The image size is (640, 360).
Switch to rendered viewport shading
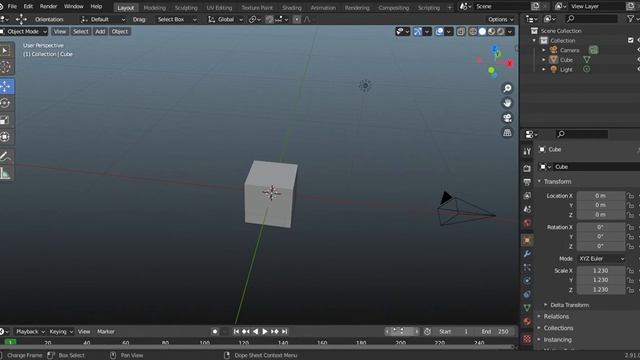tap(501, 31)
